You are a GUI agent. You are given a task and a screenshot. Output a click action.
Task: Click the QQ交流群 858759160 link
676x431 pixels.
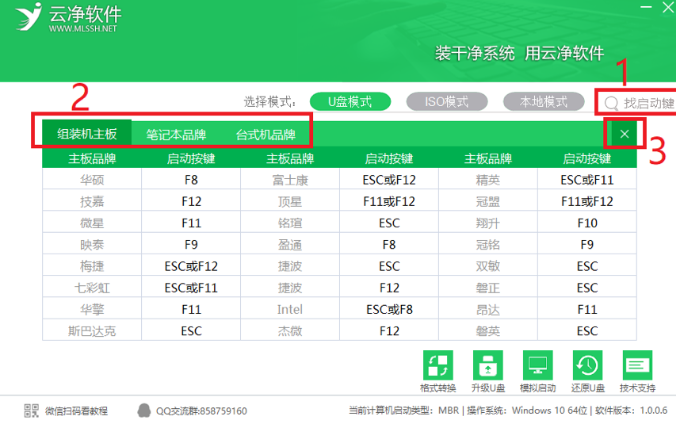[x=200, y=411]
